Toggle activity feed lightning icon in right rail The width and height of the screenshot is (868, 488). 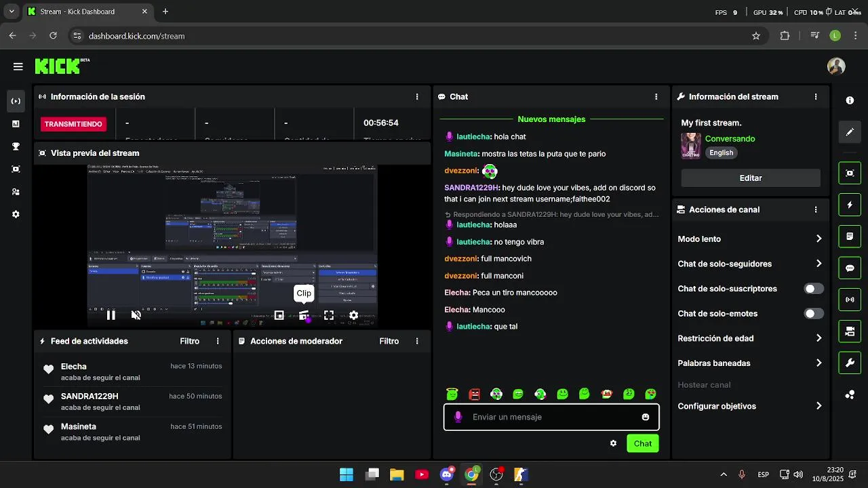(850, 205)
